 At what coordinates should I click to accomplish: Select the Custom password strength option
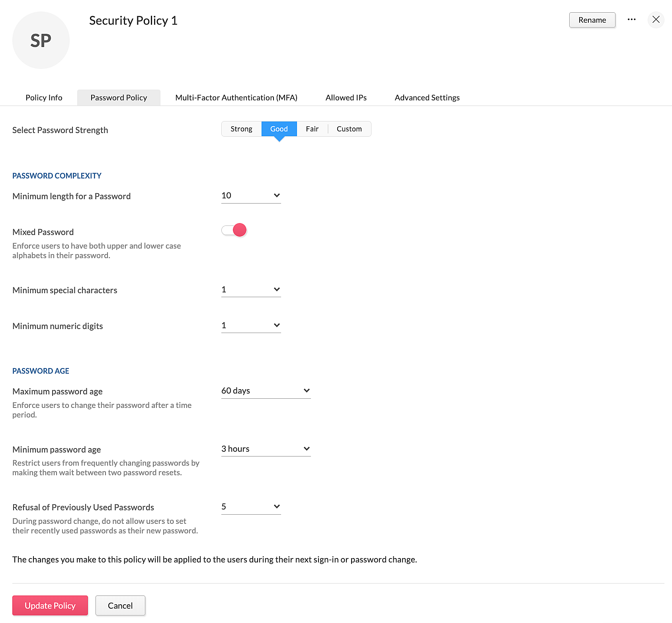click(349, 129)
